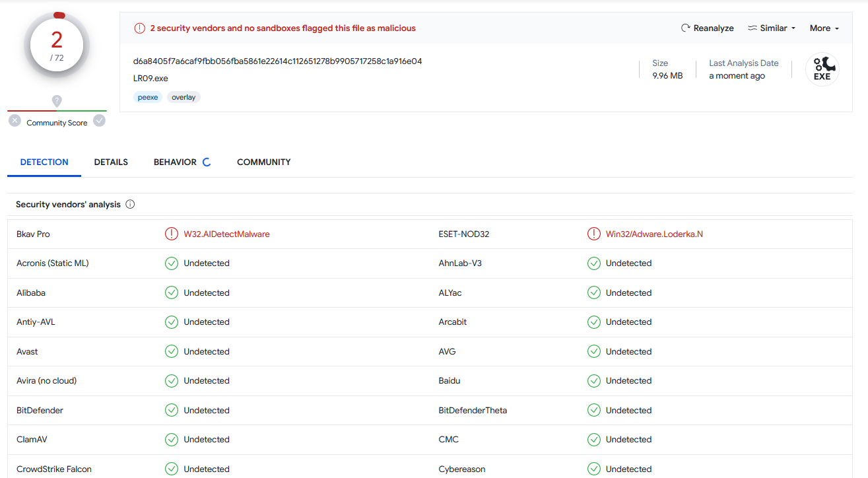The image size is (868, 478).
Task: Click the CrowdStrike Falcon vendor name
Action: point(54,469)
